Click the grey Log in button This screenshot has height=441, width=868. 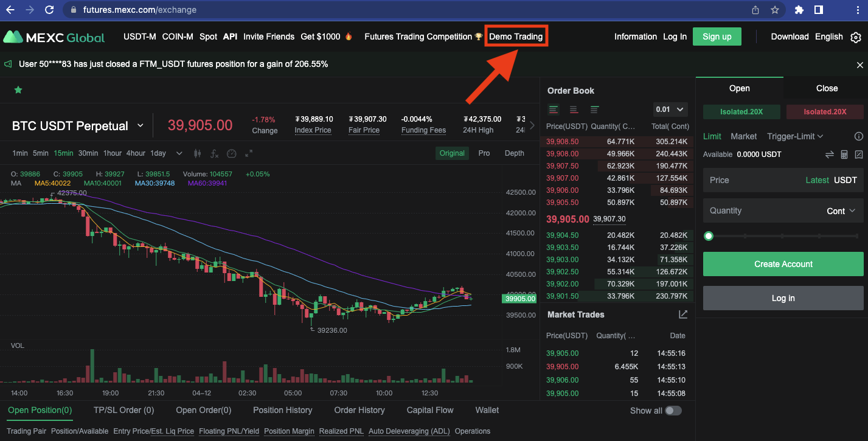pos(783,298)
